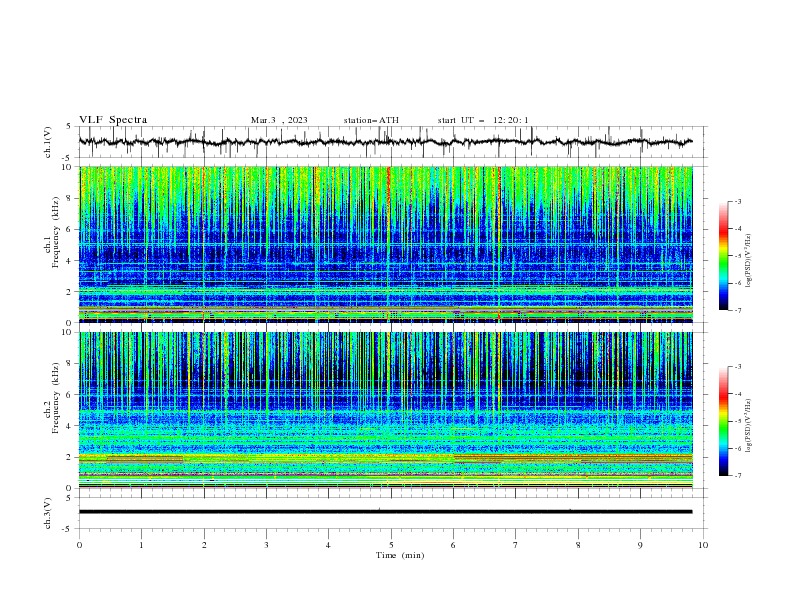Click the "-5" tick on ch.2 colorbar
The image size is (792, 612).
click(x=737, y=421)
